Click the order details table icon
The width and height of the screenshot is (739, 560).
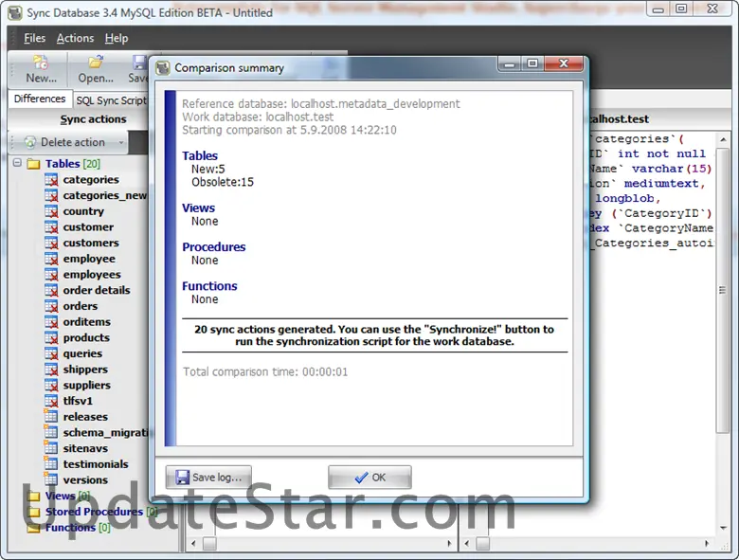coord(51,290)
